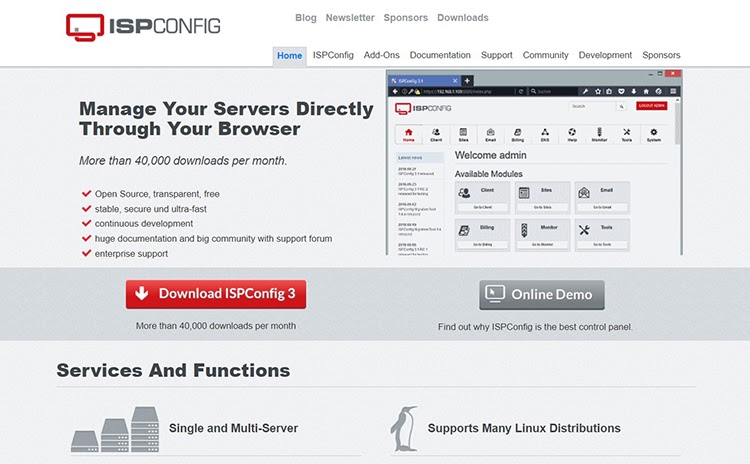The width and height of the screenshot is (750, 464).
Task: Click the reload icon in the screenshot's address bar
Action: pyautogui.click(x=521, y=91)
